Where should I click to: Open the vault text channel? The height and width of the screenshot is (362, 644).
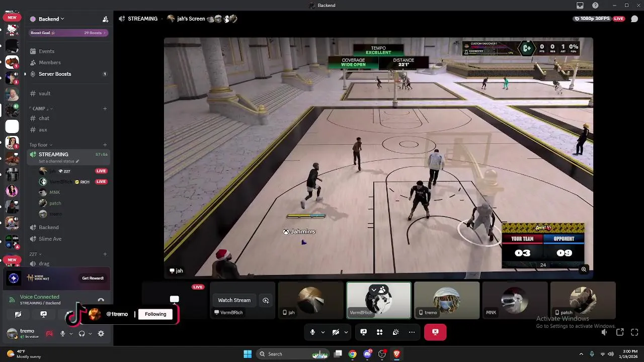(68, 94)
